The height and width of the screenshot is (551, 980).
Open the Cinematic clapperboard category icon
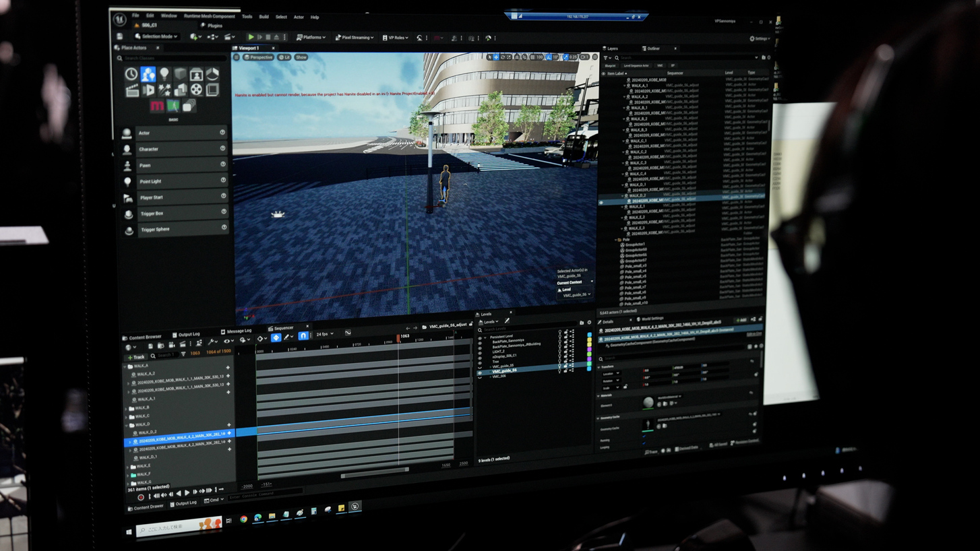click(x=133, y=90)
